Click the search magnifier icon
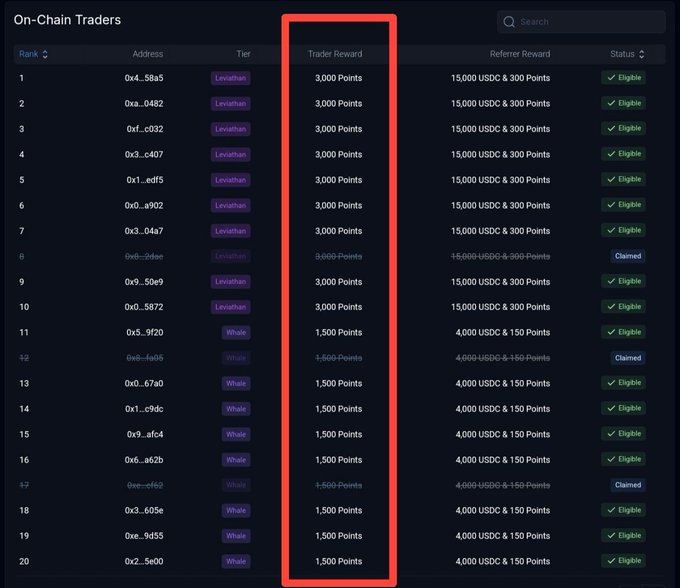The image size is (680, 588). coord(509,22)
